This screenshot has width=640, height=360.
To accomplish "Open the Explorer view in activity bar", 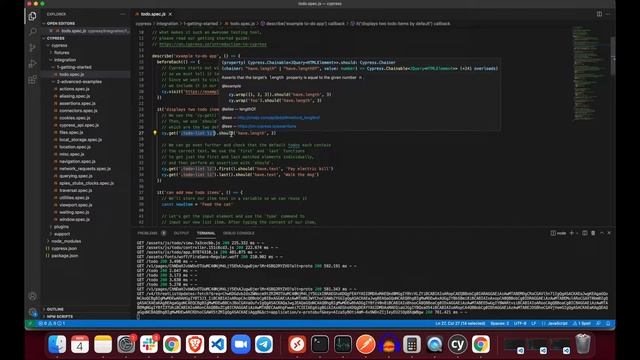I will coord(32,16).
